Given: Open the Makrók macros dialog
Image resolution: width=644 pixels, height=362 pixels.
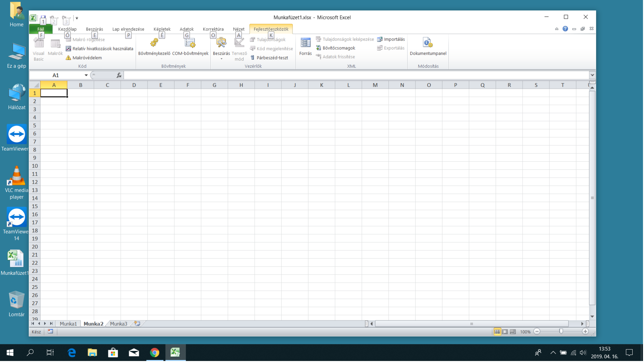Looking at the screenshot, I should pyautogui.click(x=55, y=48).
